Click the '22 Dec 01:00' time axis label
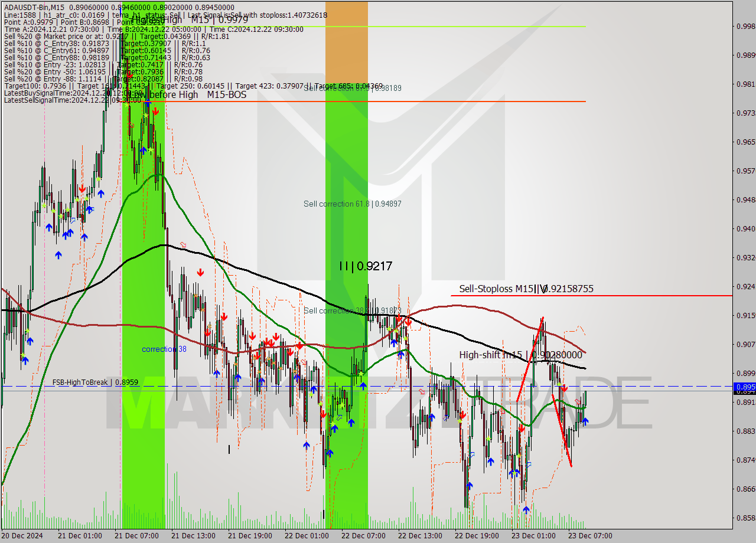This screenshot has height=543, width=756. coord(307,536)
